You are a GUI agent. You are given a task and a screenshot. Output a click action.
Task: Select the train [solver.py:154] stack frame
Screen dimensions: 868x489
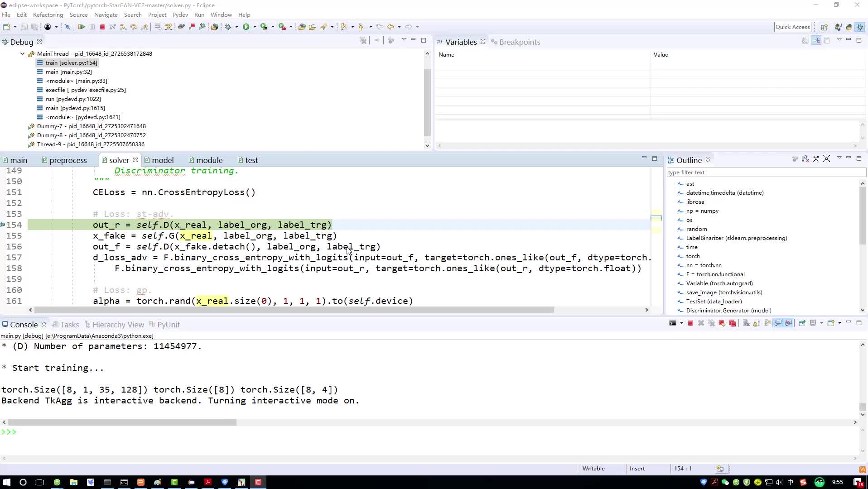[x=67, y=62]
